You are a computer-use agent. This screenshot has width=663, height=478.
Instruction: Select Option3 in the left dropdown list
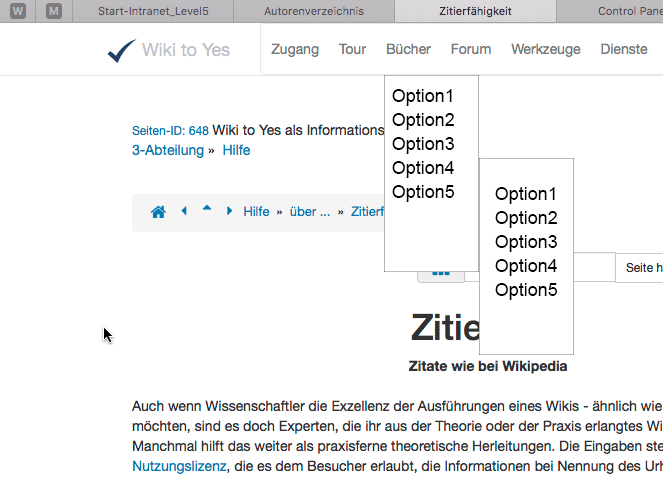[423, 144]
